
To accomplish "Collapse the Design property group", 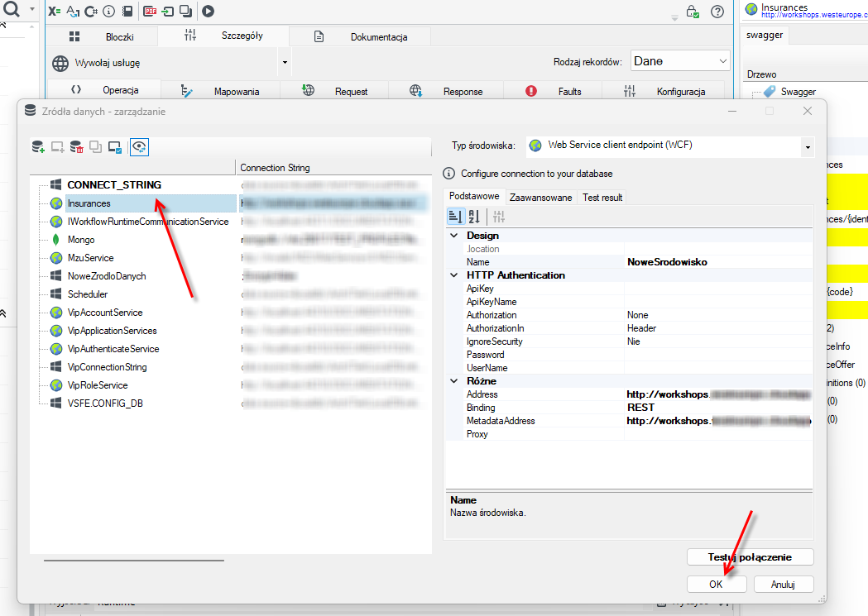I will coord(454,236).
